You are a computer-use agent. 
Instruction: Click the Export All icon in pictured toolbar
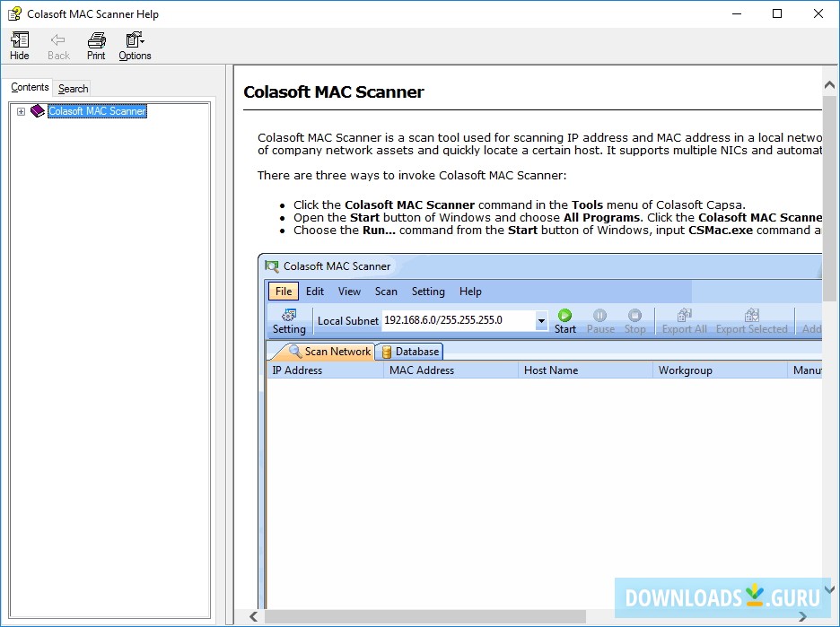(x=684, y=315)
